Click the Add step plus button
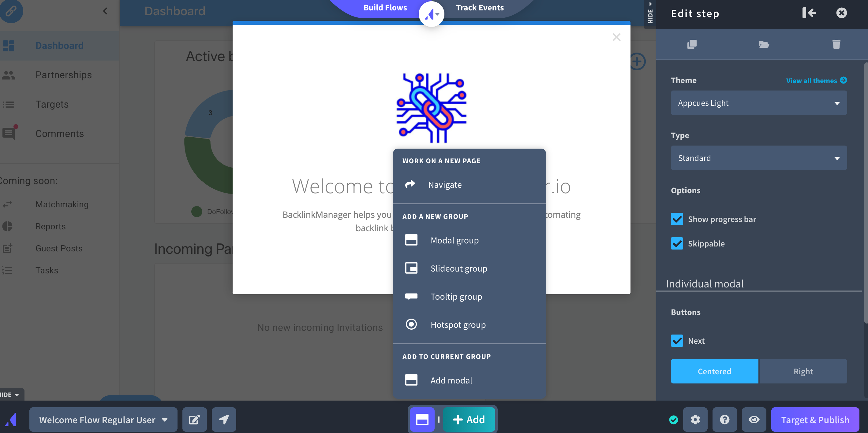This screenshot has width=868, height=433. click(469, 419)
